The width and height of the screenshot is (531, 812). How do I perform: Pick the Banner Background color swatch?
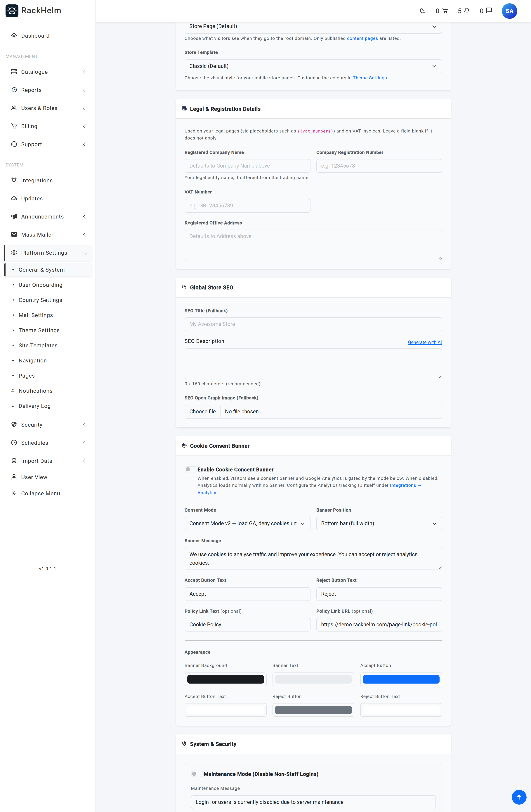(x=225, y=679)
